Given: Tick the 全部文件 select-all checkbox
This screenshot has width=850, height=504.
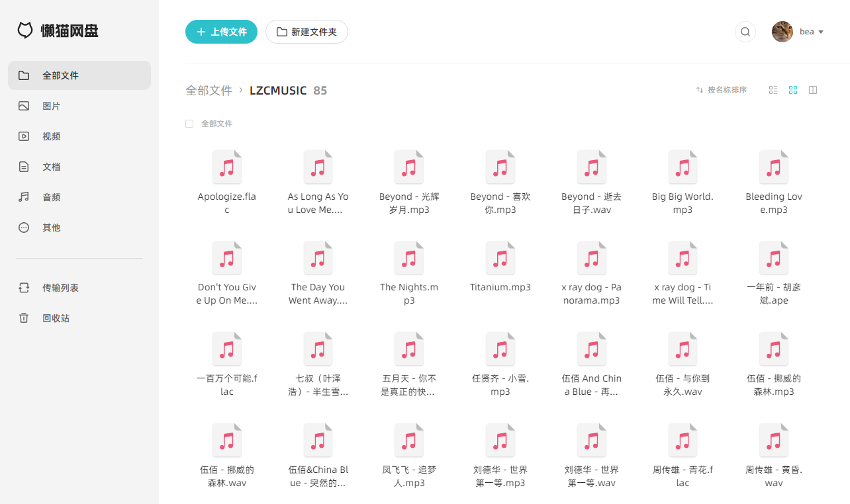Looking at the screenshot, I should point(189,124).
